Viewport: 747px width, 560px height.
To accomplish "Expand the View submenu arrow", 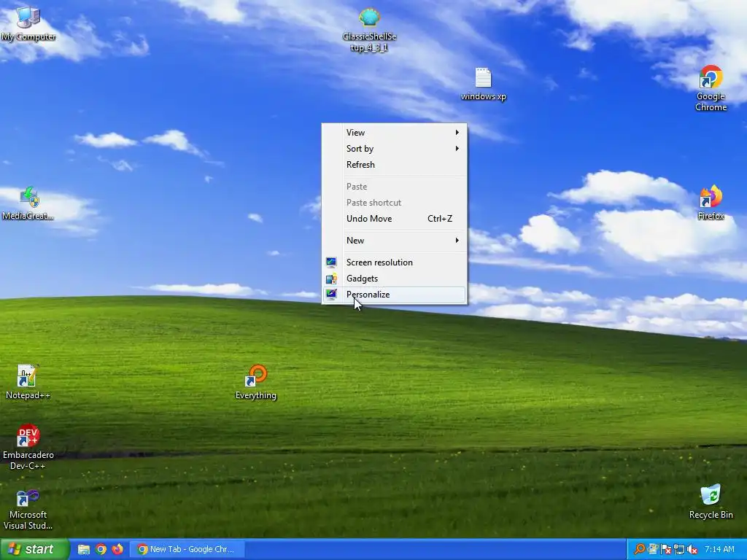I will coord(457,133).
